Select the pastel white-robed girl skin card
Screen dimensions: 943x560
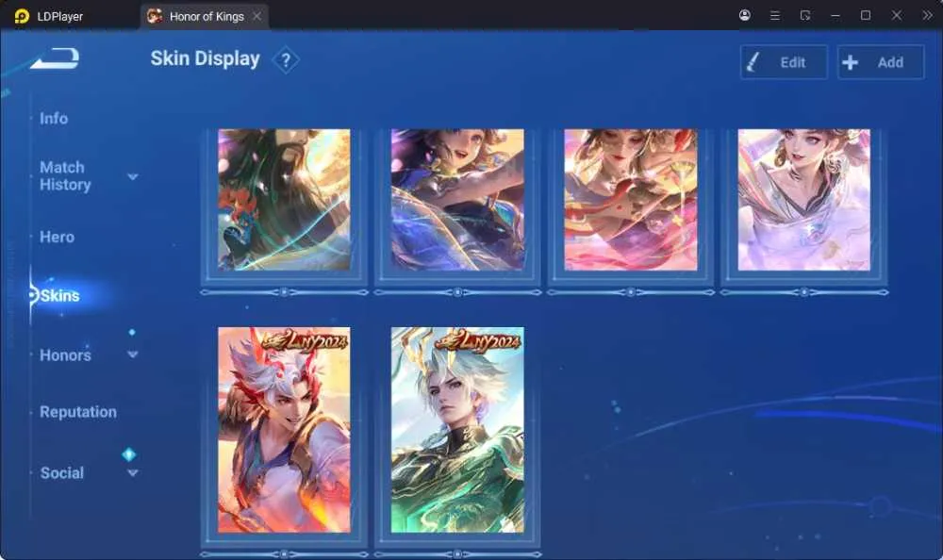tap(804, 200)
